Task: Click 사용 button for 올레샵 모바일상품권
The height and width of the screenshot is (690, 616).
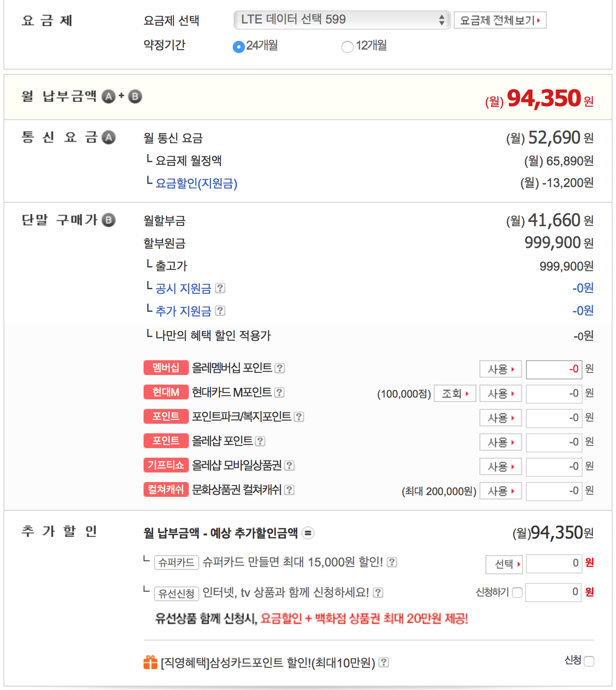Action: coord(501,466)
